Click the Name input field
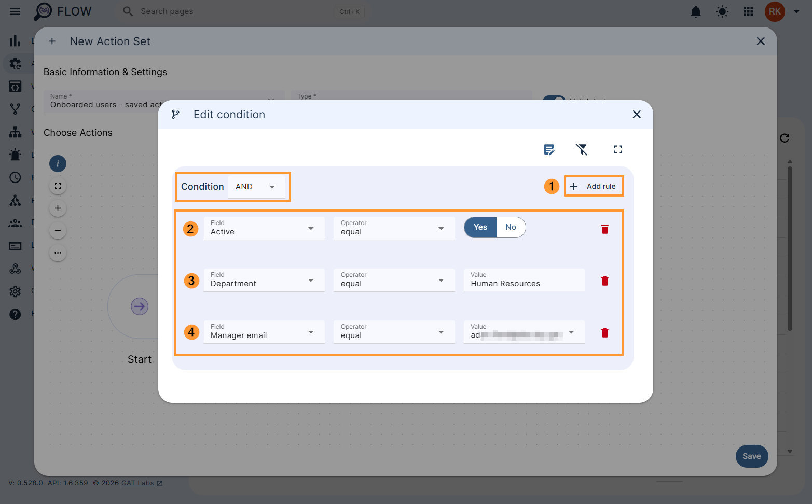 click(164, 101)
